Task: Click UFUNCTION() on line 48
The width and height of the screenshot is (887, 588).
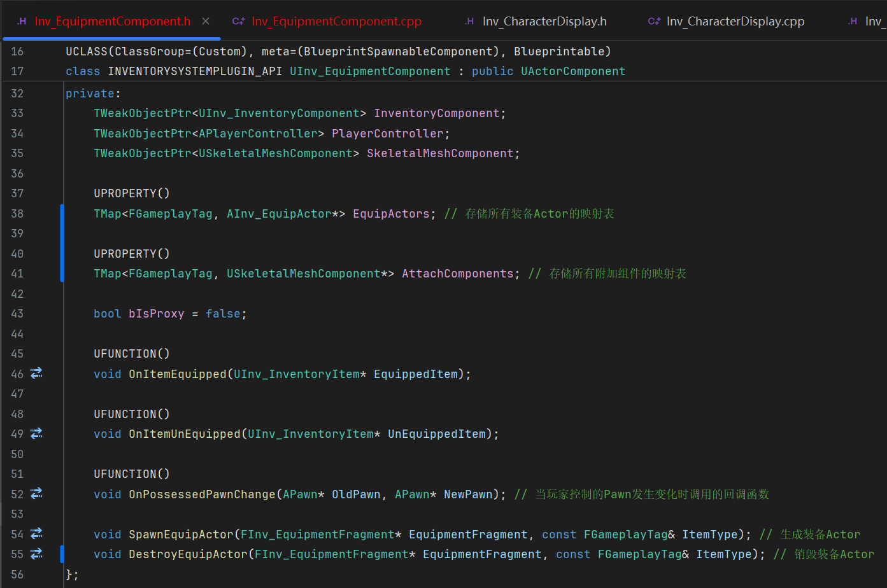Action: point(132,414)
